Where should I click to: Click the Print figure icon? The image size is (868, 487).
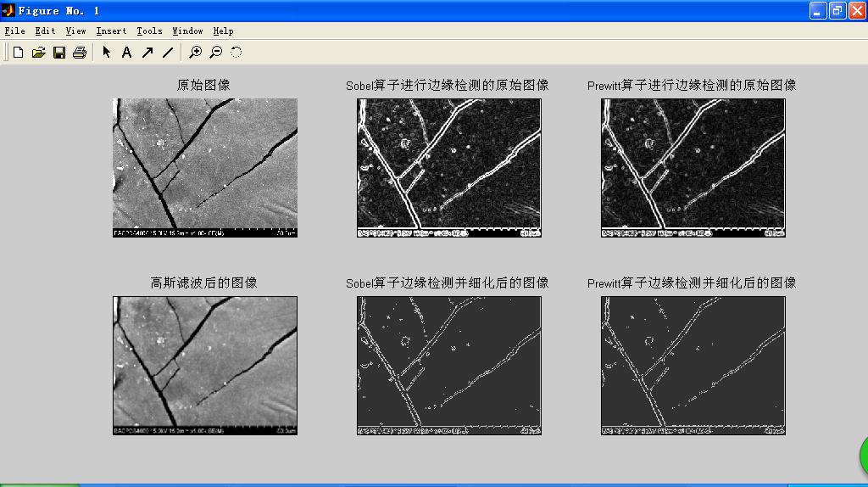[x=80, y=52]
